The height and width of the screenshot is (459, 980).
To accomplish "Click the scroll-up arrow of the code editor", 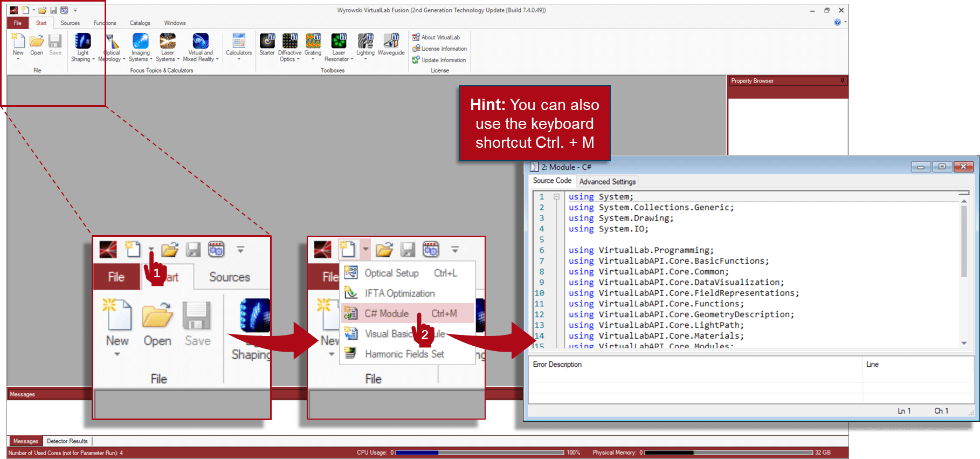I will [x=964, y=201].
